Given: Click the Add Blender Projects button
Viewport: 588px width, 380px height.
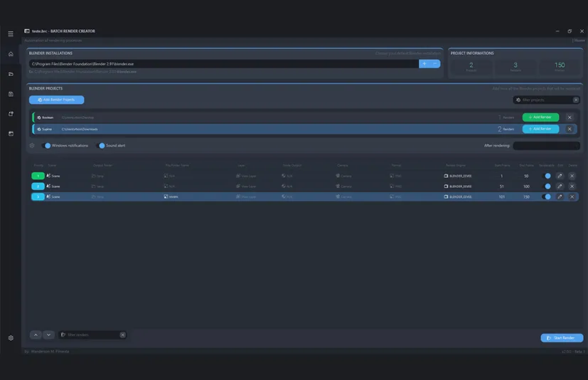Looking at the screenshot, I should click(57, 100).
